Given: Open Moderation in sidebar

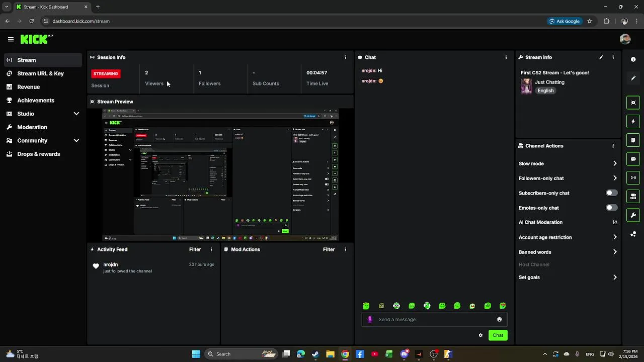Looking at the screenshot, I should (x=43, y=127).
